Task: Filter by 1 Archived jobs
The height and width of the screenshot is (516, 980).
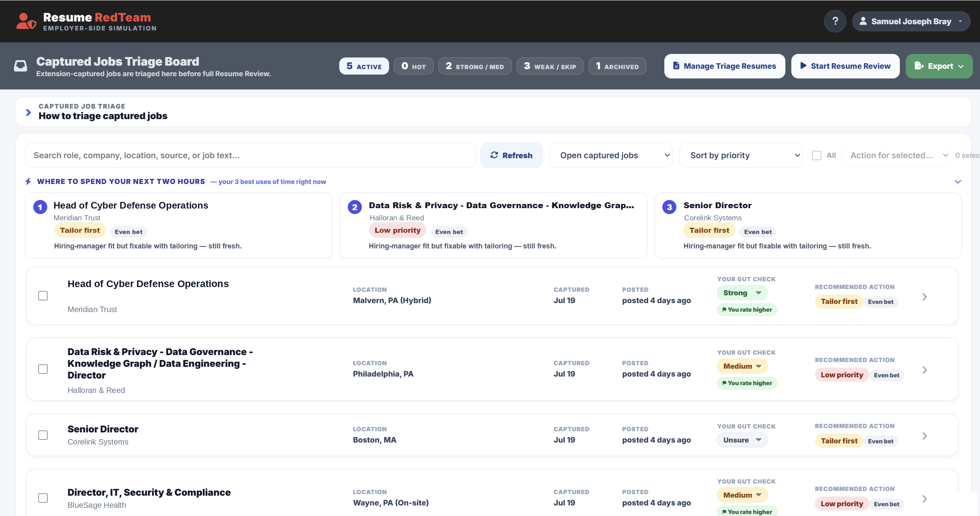Action: pos(617,66)
